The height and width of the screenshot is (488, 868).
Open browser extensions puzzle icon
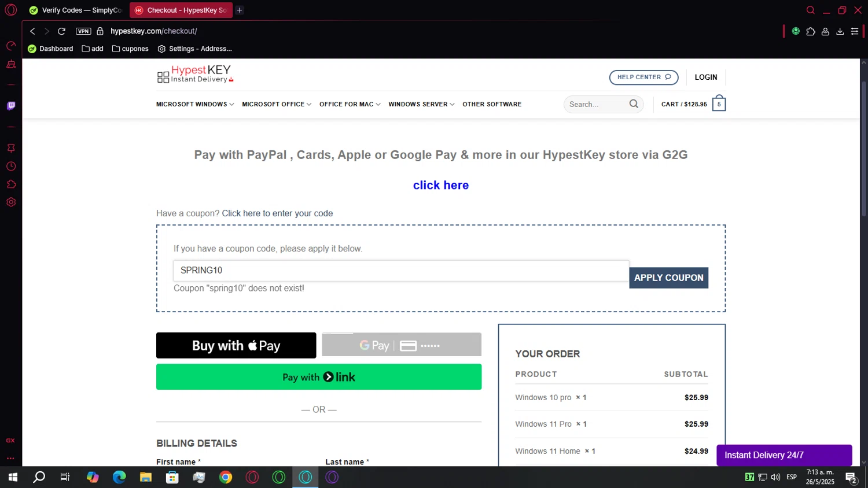pos(811,31)
